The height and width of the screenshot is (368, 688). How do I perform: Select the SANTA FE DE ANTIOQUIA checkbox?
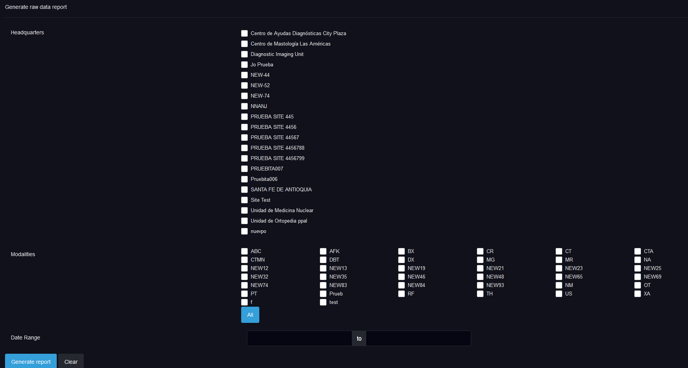pyautogui.click(x=244, y=189)
